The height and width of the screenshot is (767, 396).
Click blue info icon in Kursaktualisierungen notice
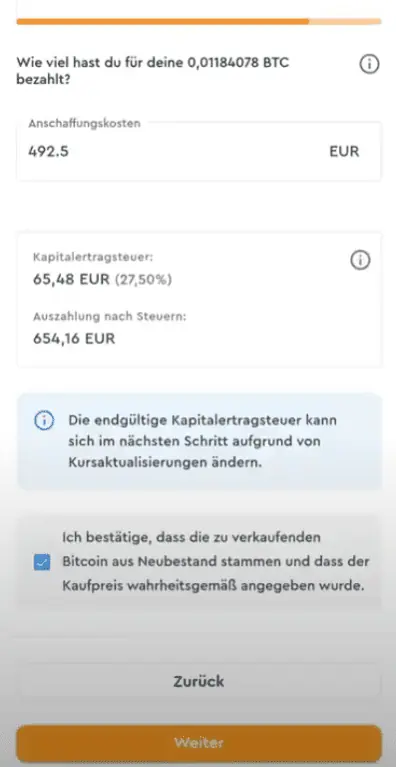click(44, 421)
